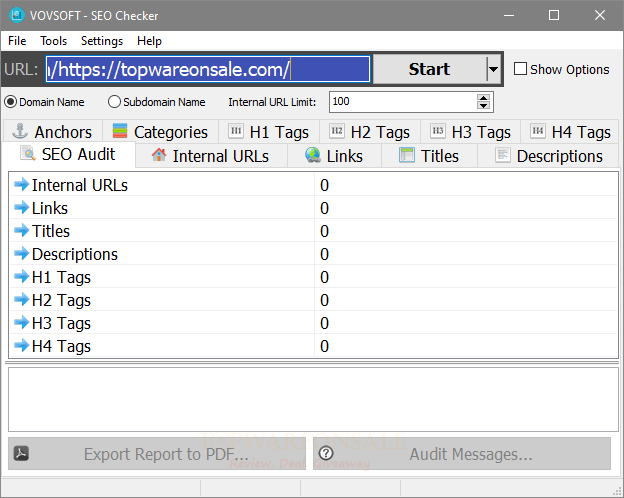Open the File menu
The width and height of the screenshot is (624, 498).
(17, 41)
